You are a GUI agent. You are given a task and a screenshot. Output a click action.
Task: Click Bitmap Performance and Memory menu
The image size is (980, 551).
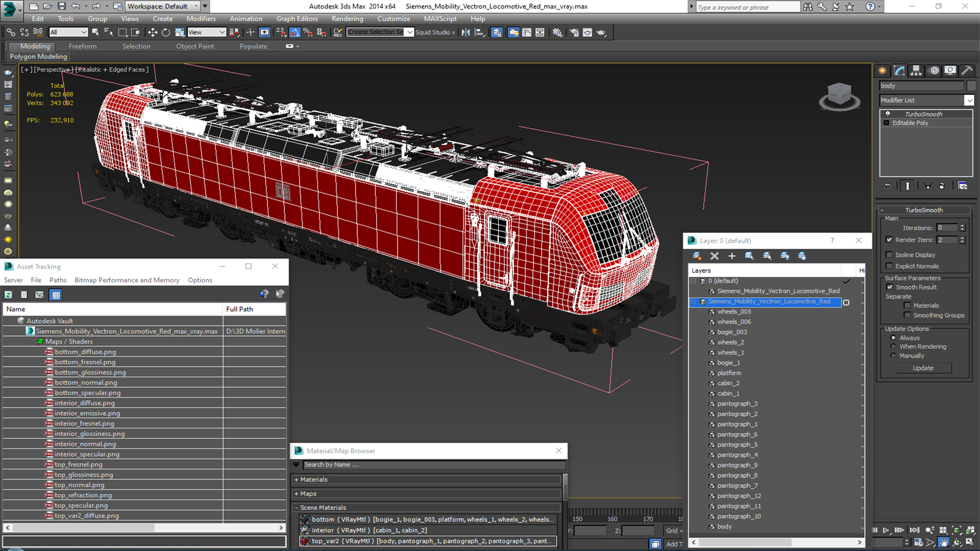(x=127, y=280)
